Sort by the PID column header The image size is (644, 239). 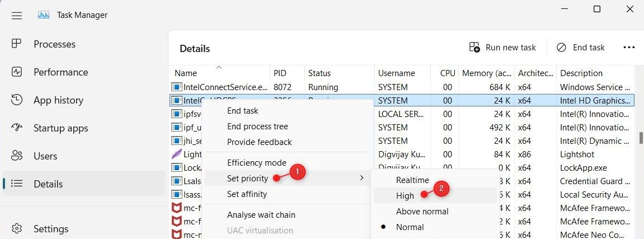[x=287, y=73]
